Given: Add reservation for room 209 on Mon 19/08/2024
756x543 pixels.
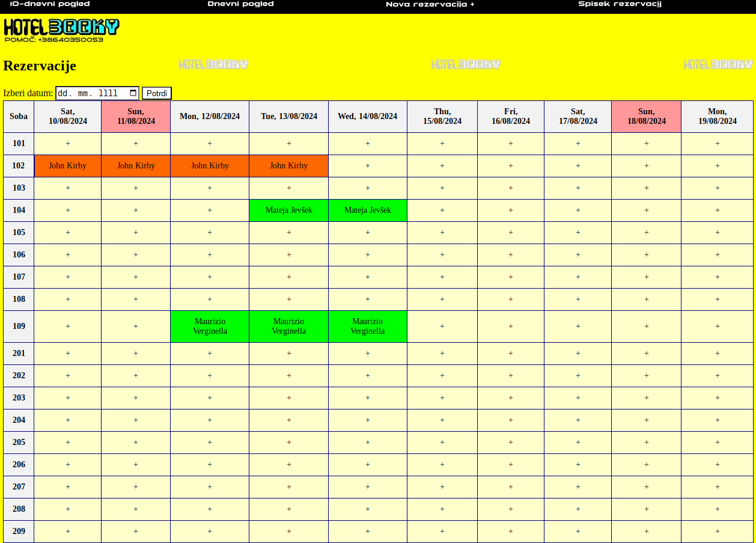Looking at the screenshot, I should point(717,532).
